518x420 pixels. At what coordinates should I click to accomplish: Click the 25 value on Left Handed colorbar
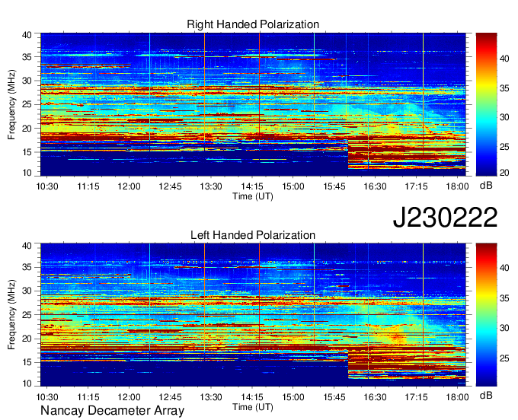[x=504, y=358]
